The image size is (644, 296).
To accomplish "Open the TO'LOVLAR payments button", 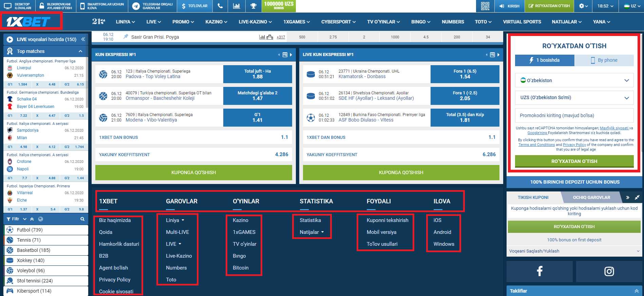I will [x=195, y=6].
